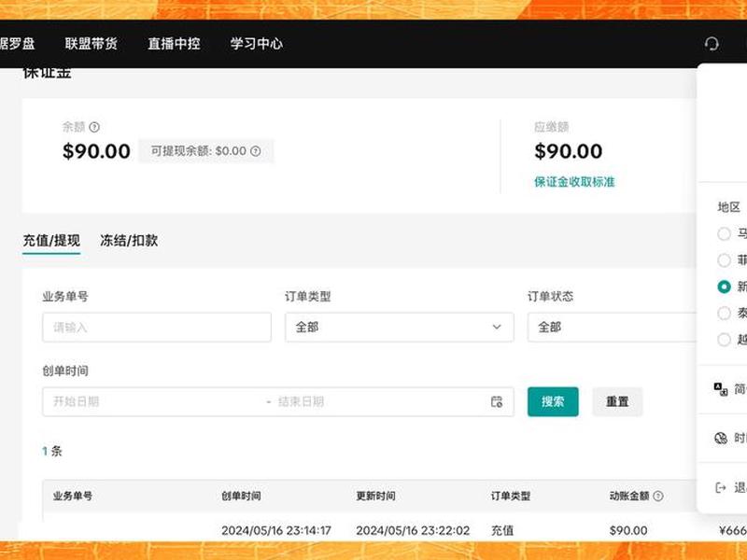The width and height of the screenshot is (747, 560).
Task: Click the 订单类型 column header
Action: 510,496
